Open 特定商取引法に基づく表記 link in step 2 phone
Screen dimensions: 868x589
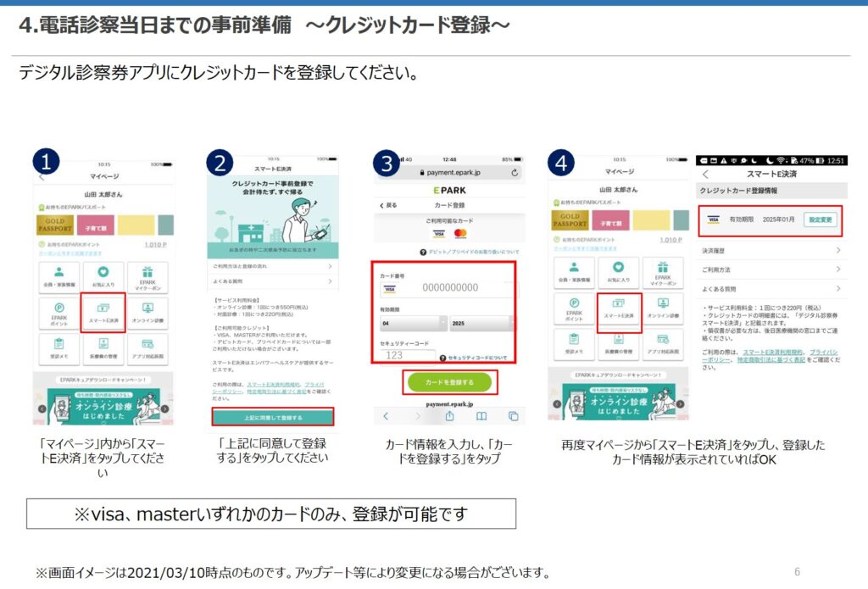point(276,391)
